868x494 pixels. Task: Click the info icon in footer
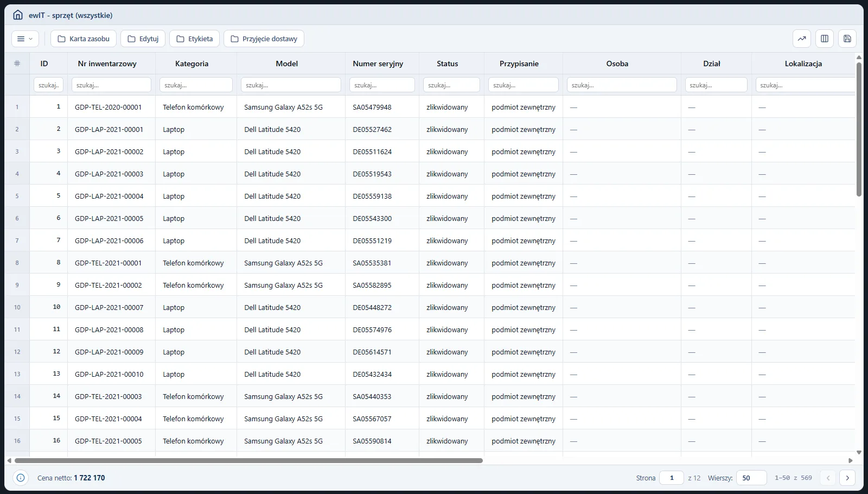point(21,478)
